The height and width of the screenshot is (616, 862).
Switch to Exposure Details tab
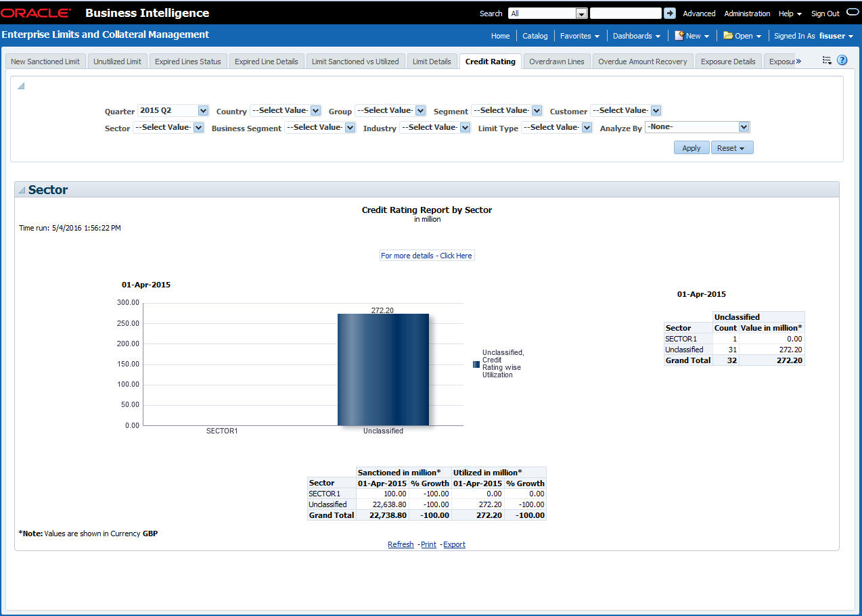coord(728,62)
